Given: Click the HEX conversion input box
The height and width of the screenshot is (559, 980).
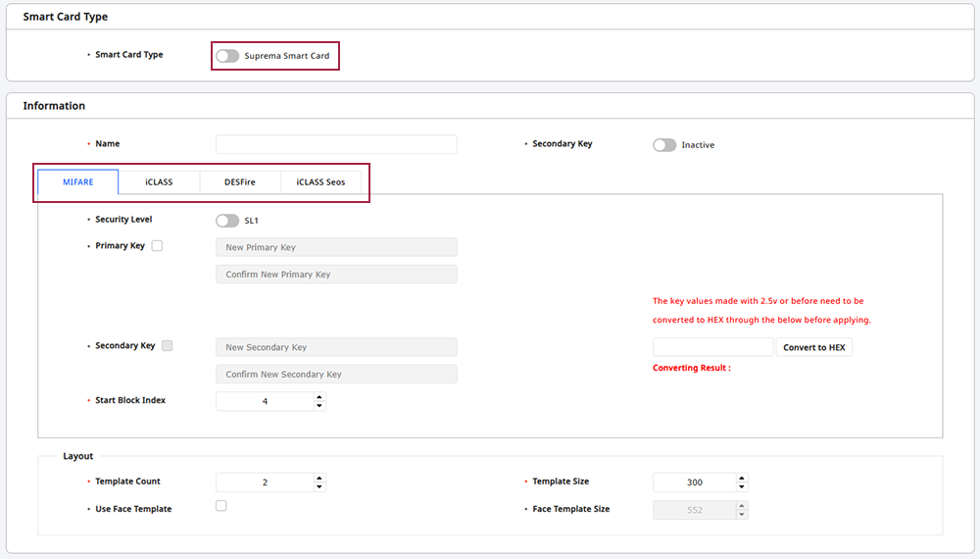Looking at the screenshot, I should tap(712, 347).
